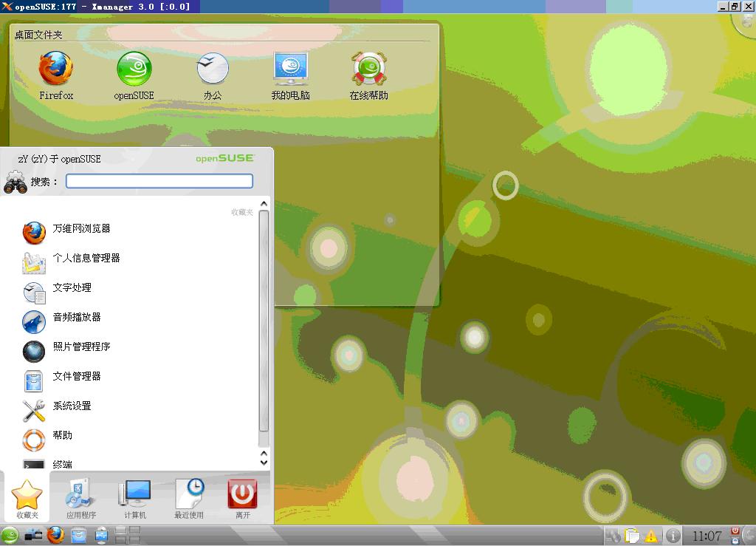Switch to 收藏夹 favorites tab
Image resolution: width=756 pixels, height=546 pixels.
point(27,498)
